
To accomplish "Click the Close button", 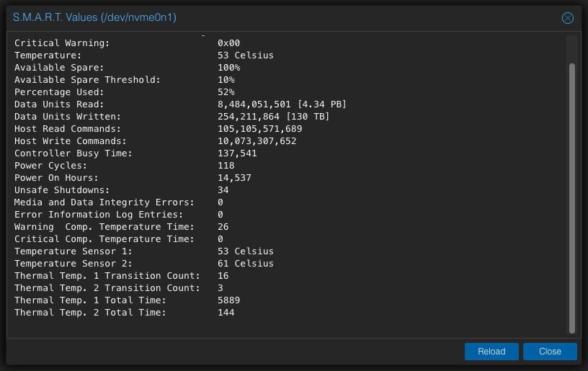I will click(x=550, y=351).
